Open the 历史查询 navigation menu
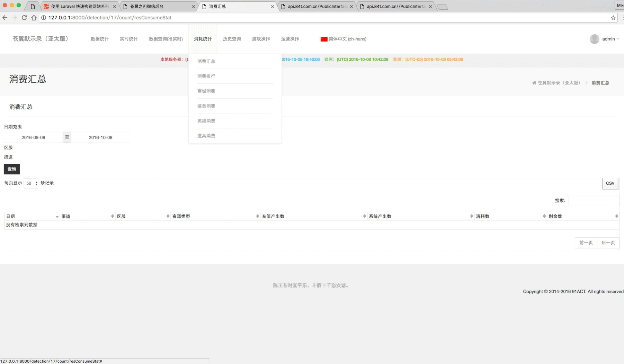 coord(232,39)
